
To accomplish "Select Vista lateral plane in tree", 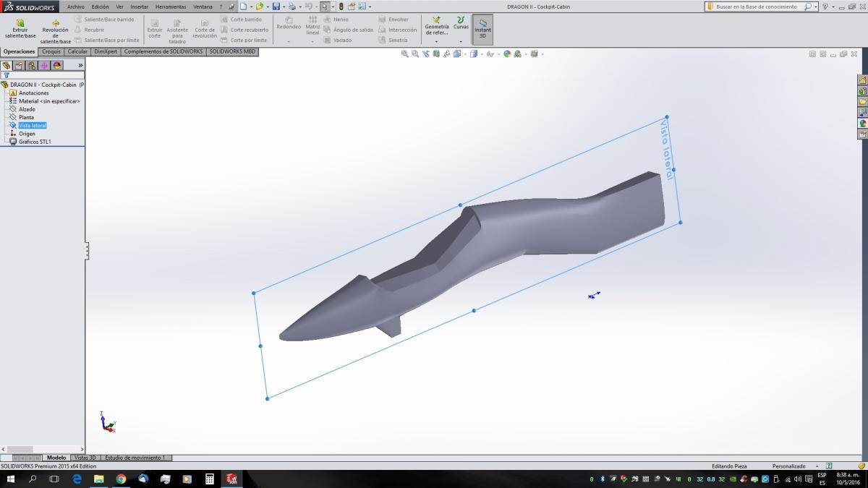I will coord(33,126).
